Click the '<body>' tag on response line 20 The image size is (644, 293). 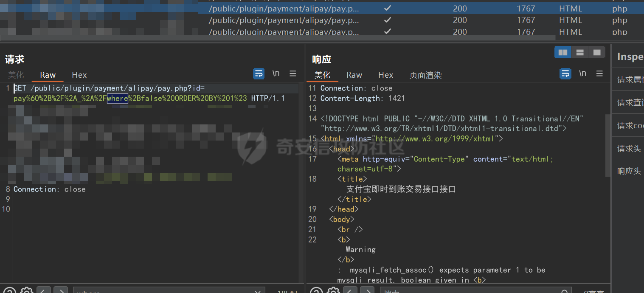[x=341, y=220]
